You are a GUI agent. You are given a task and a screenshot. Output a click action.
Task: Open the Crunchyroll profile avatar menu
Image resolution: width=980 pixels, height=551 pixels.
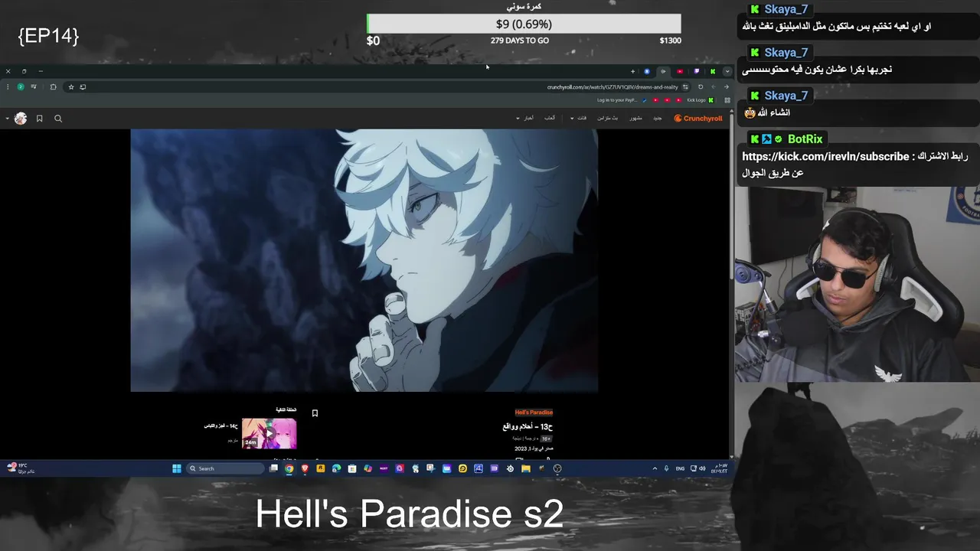(21, 119)
